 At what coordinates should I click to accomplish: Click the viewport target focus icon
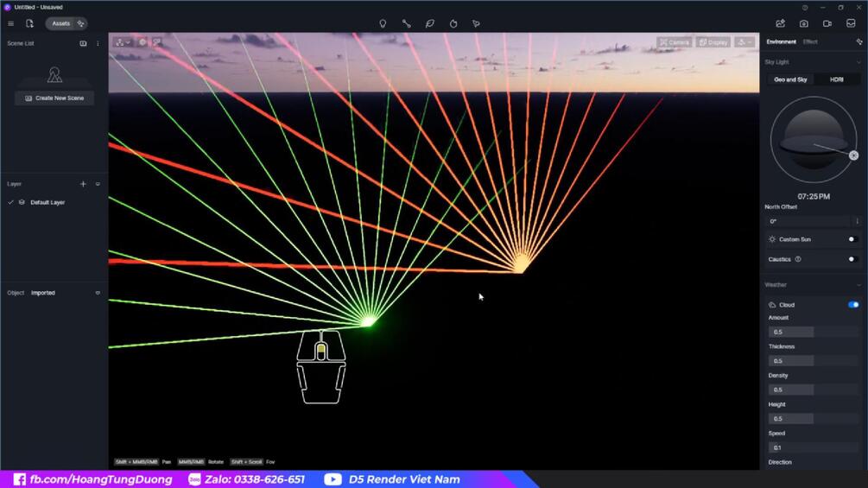(x=143, y=42)
